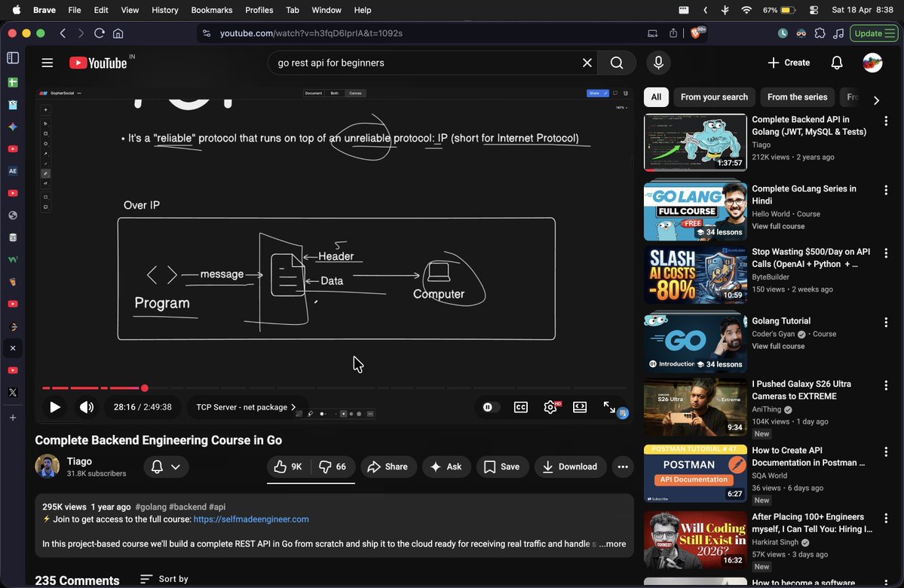Open the account avatar menu
The height and width of the screenshot is (588, 904).
872,63
